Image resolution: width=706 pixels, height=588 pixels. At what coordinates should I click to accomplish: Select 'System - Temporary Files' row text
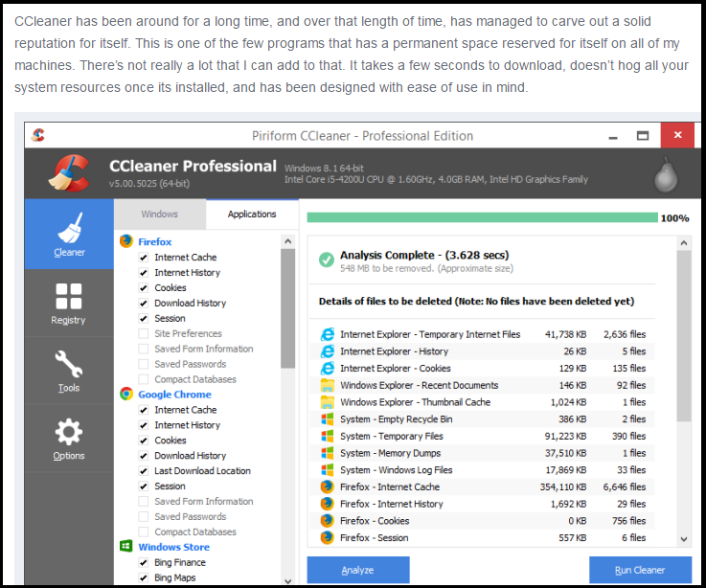pyautogui.click(x=392, y=437)
